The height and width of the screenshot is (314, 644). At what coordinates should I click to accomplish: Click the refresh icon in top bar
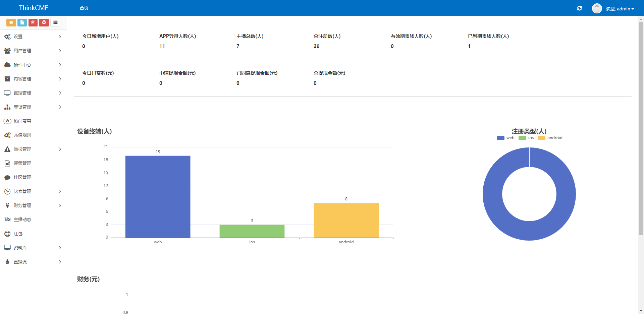[579, 8]
